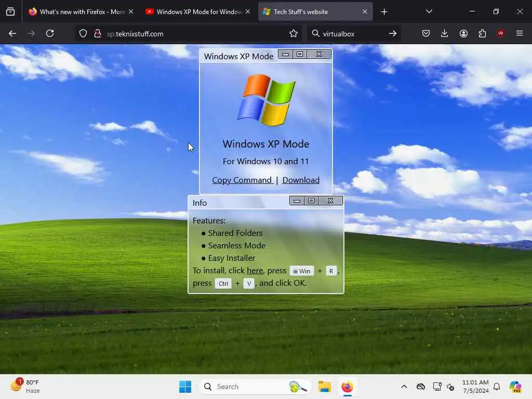Screen dimensions: 532x399
Task: Click the Ctrl key badge
Action: (x=223, y=284)
